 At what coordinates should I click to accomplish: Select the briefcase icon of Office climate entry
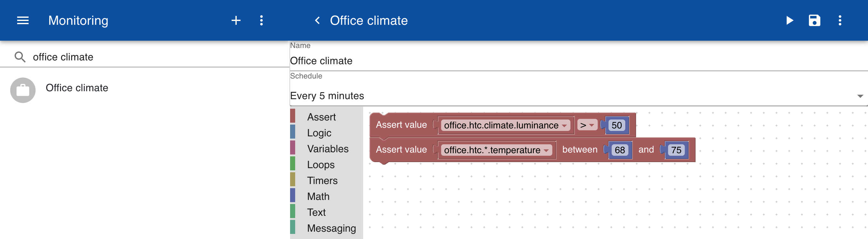click(23, 90)
